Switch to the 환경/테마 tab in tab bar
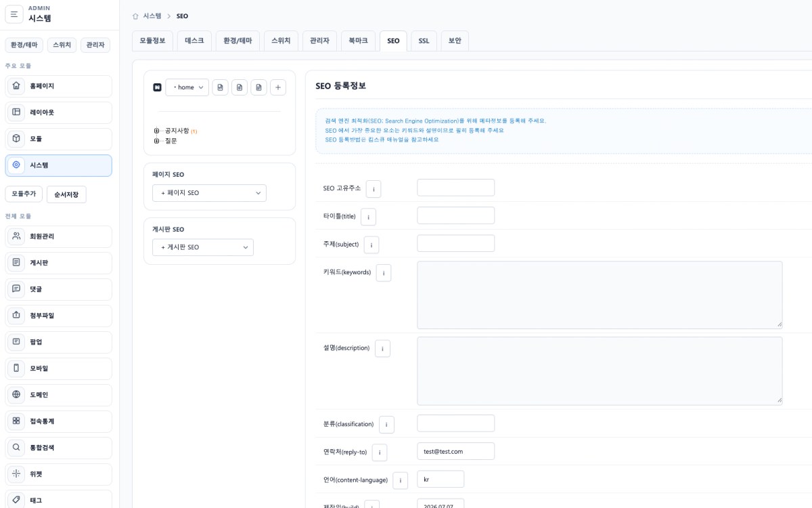Viewport: 812px width, 508px height. [238, 41]
